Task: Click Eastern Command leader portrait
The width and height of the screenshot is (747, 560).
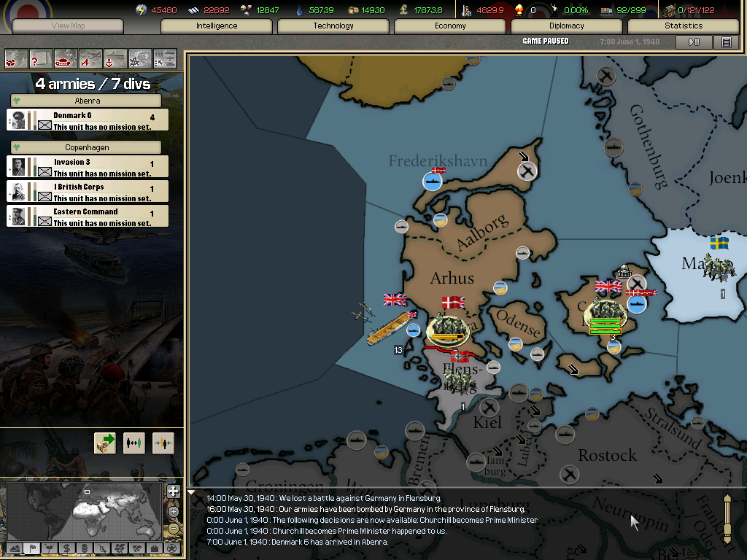Action: (x=18, y=216)
